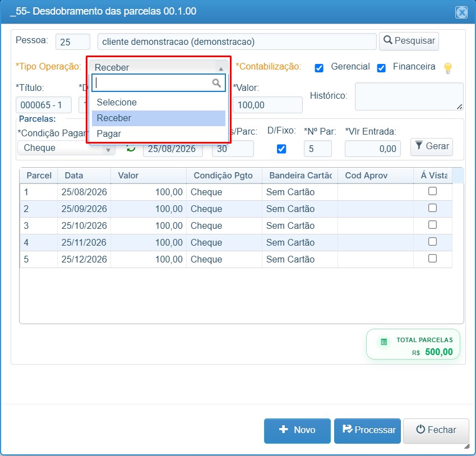Select date cell 25/10/2026

click(84, 225)
